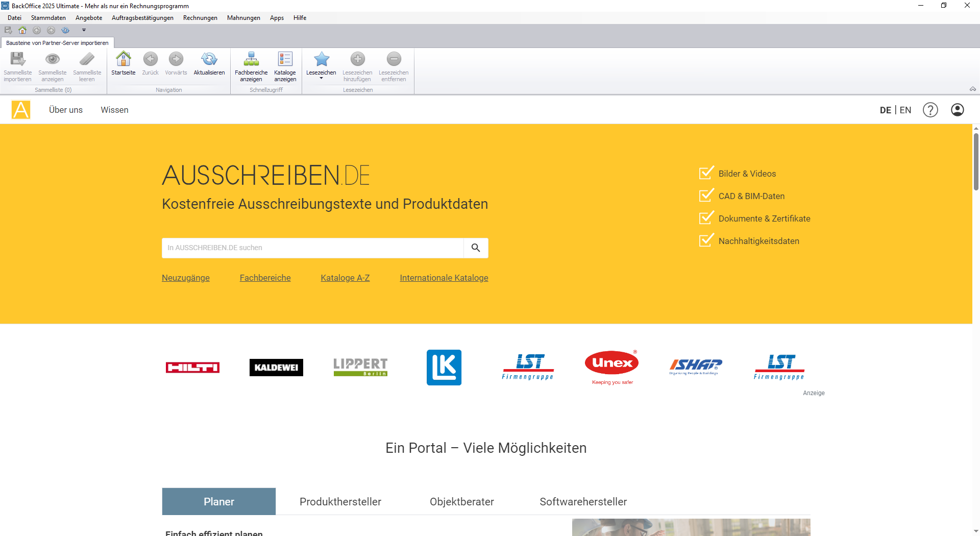Screen dimensions: 980x536
Task: Click the home icon in quick access toolbar
Action: click(22, 30)
